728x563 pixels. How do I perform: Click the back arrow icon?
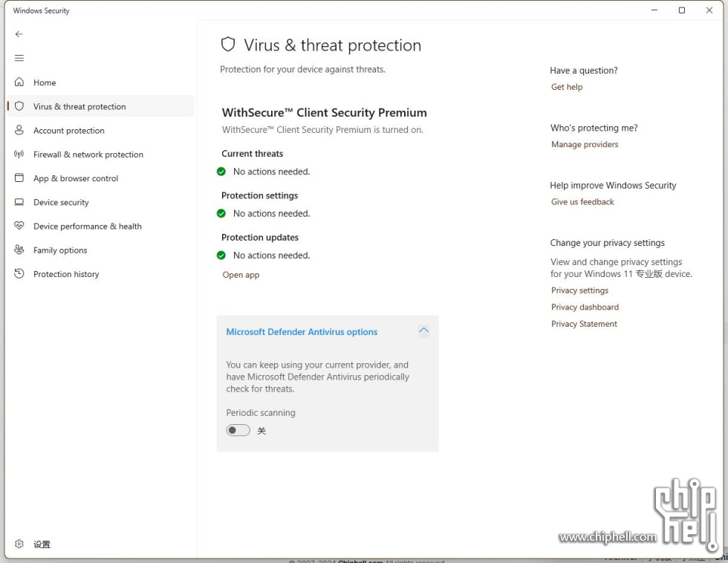point(19,34)
